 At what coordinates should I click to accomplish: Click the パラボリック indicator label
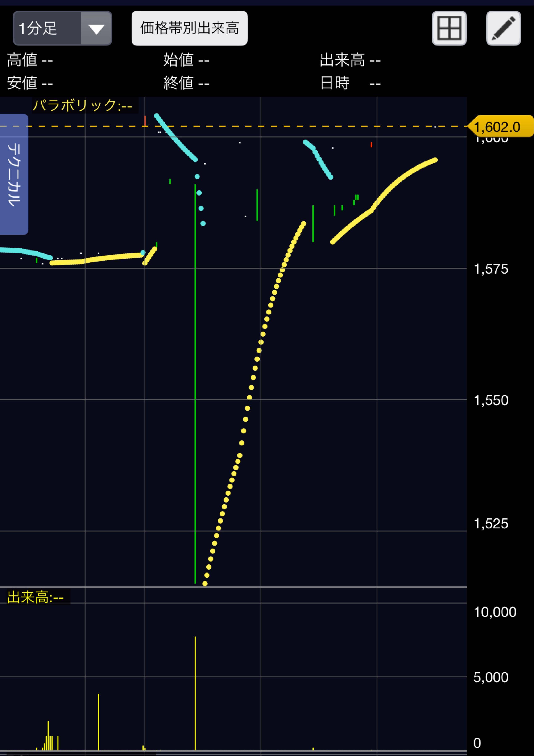coord(82,105)
